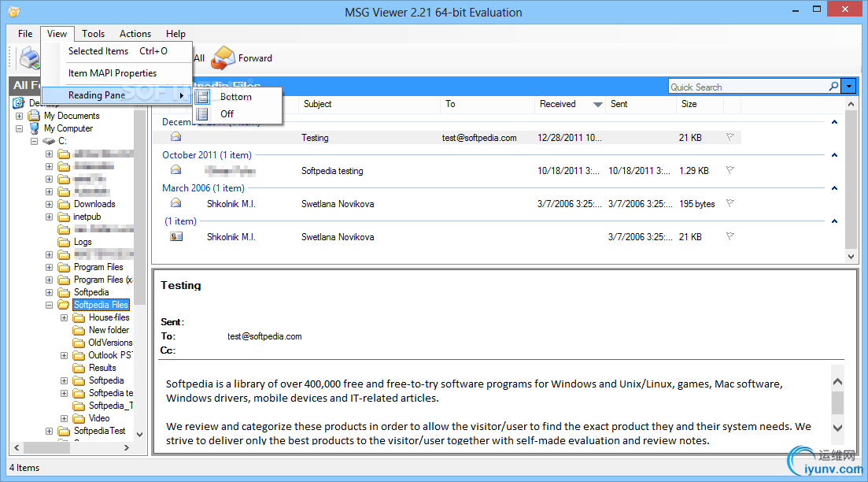Click the Video folder icon
Image resolution: width=868 pixels, height=482 pixels.
click(79, 418)
